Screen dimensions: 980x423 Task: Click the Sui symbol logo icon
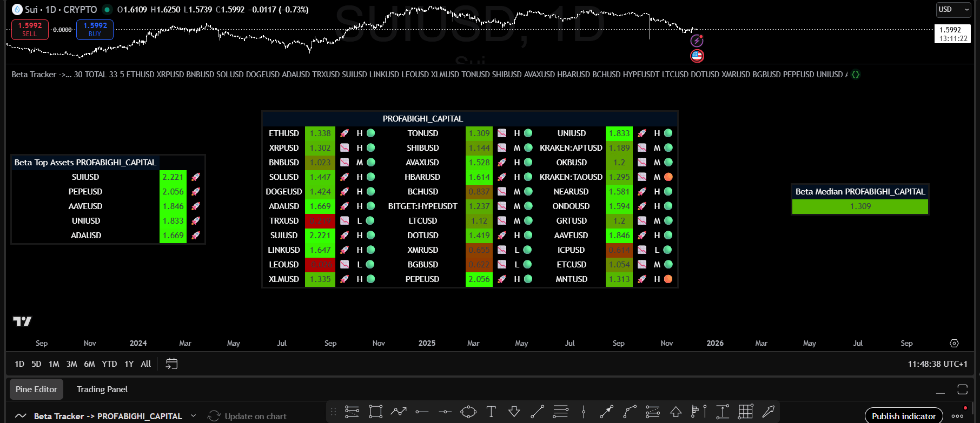(17, 10)
